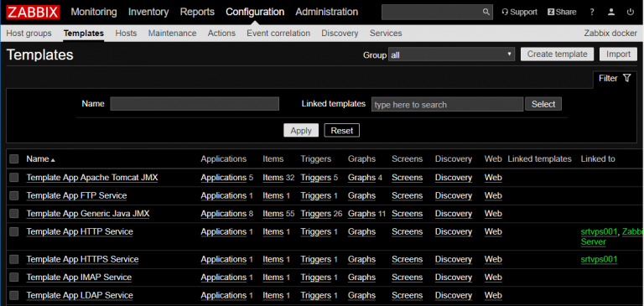Screen dimensions: 644x306
Task: Open the Group dropdown showing all
Action: click(x=451, y=54)
